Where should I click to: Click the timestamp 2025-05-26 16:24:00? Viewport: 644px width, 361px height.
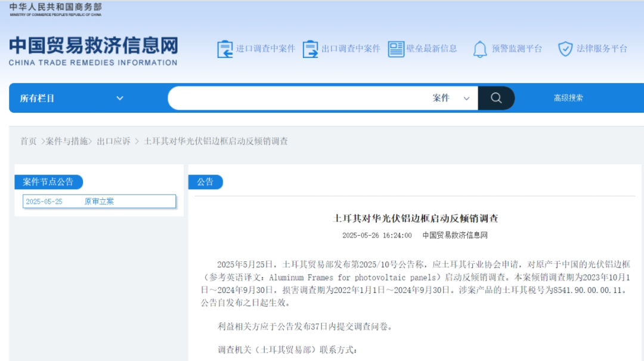(x=377, y=235)
